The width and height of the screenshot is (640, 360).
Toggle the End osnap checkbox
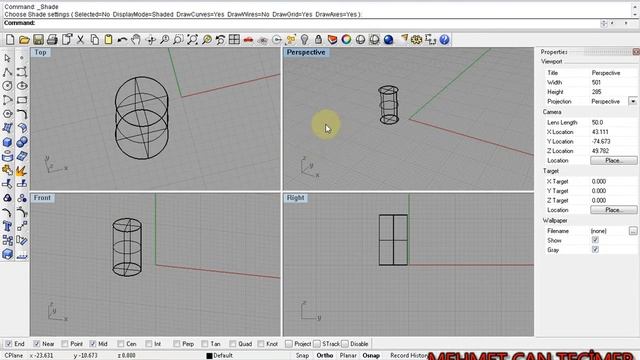(9, 344)
